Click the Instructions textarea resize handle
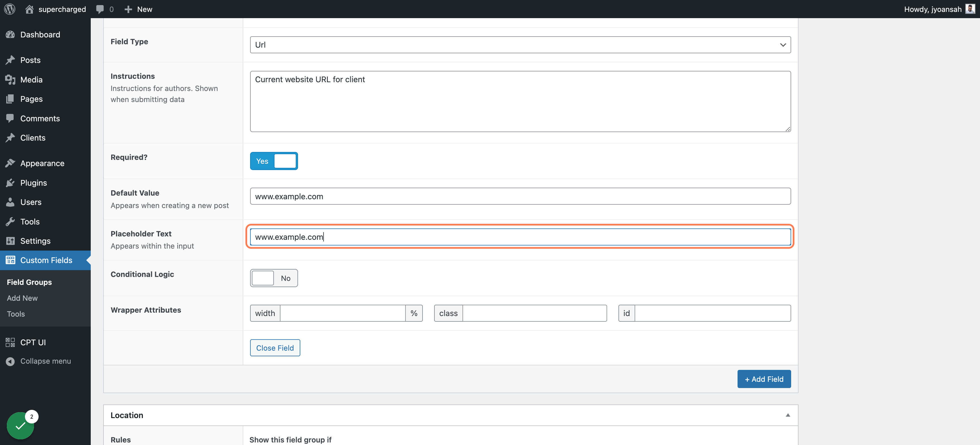This screenshot has width=980, height=445. coord(787,129)
